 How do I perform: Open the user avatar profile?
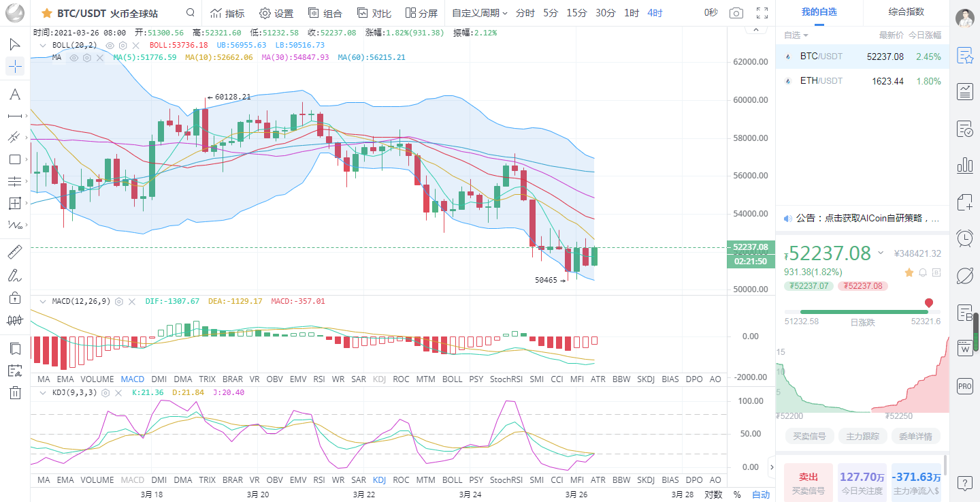pos(964,18)
